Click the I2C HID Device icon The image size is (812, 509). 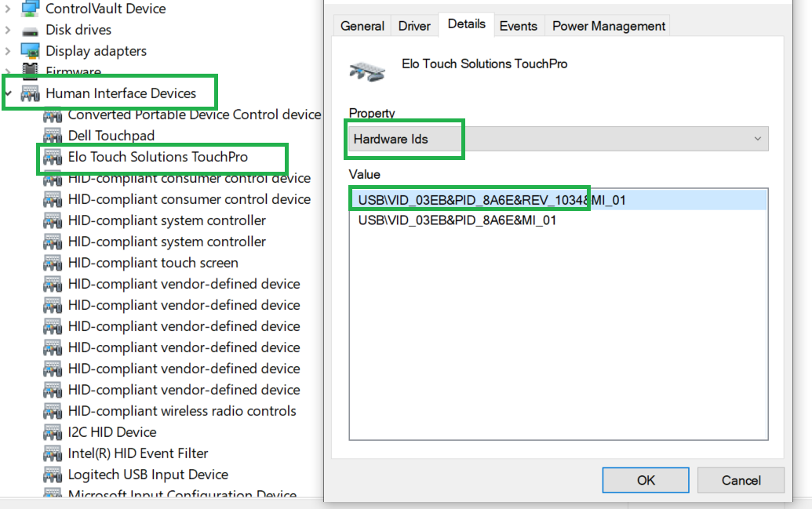pos(53,432)
